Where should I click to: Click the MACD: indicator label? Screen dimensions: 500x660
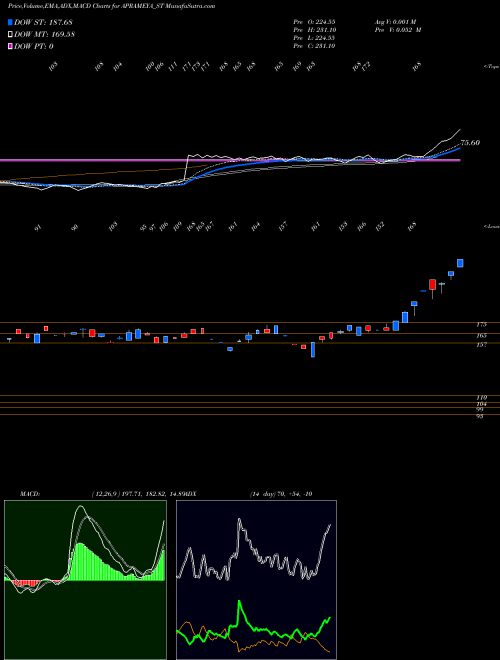click(x=30, y=494)
